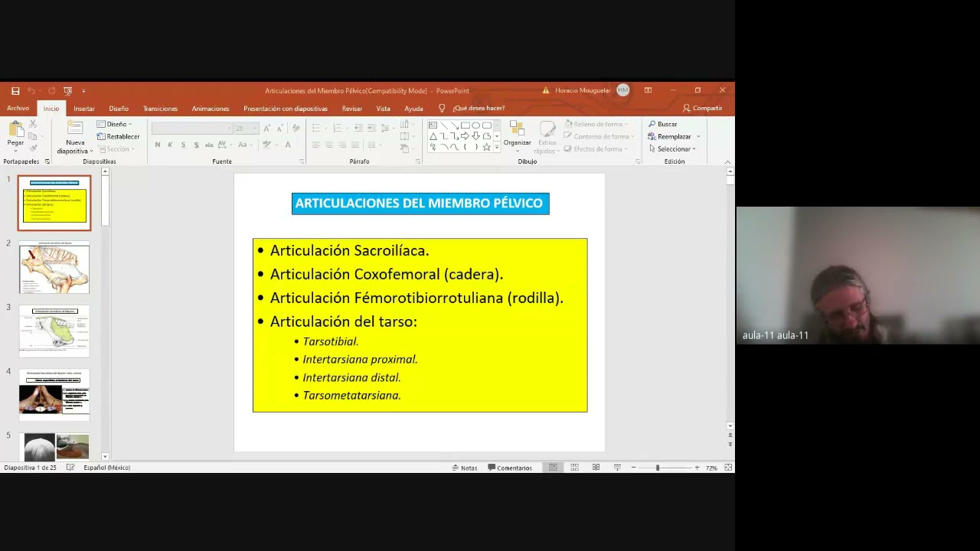Open Presentación con diapositivas tab
Image resolution: width=980 pixels, height=551 pixels.
point(286,109)
